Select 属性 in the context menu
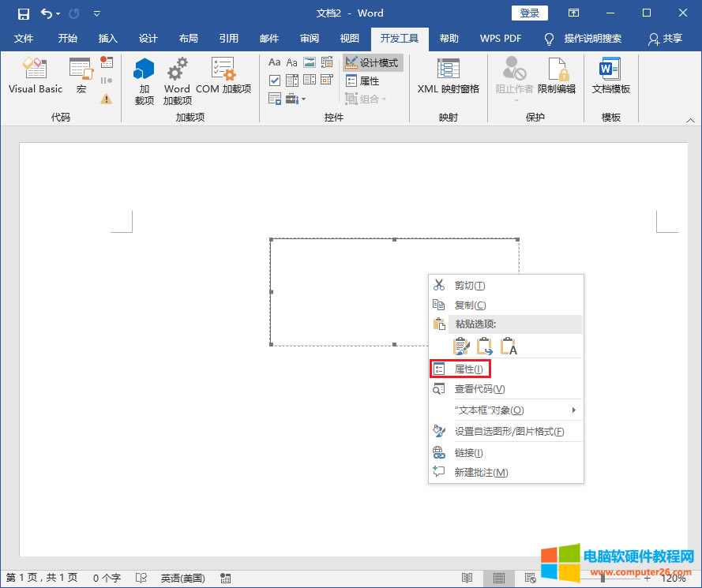702x588 pixels. (x=463, y=369)
